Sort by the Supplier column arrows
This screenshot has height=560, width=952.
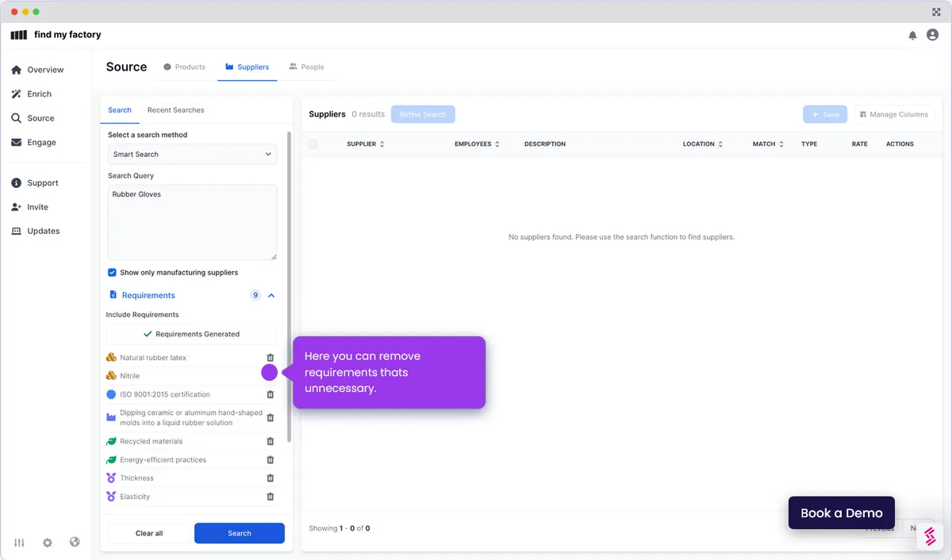[x=382, y=144]
